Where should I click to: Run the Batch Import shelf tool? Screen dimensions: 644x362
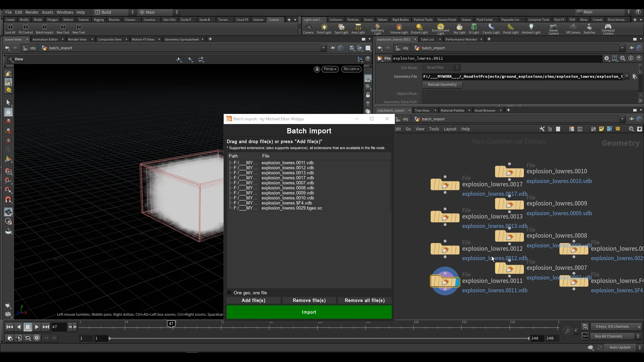coord(44,29)
